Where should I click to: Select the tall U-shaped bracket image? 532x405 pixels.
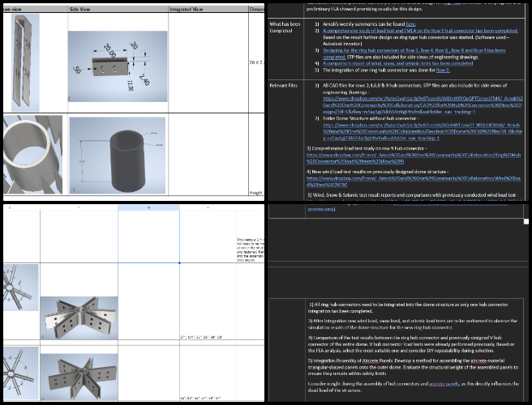(25, 62)
